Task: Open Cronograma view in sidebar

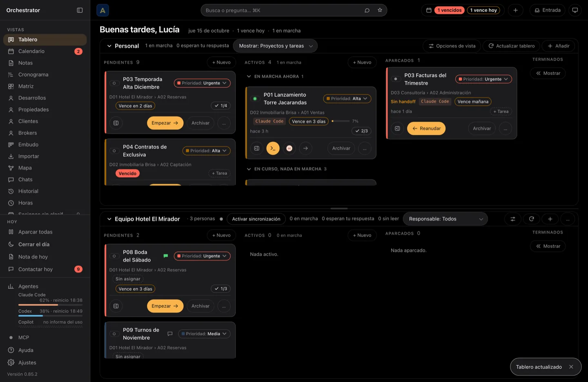Action: [45, 75]
